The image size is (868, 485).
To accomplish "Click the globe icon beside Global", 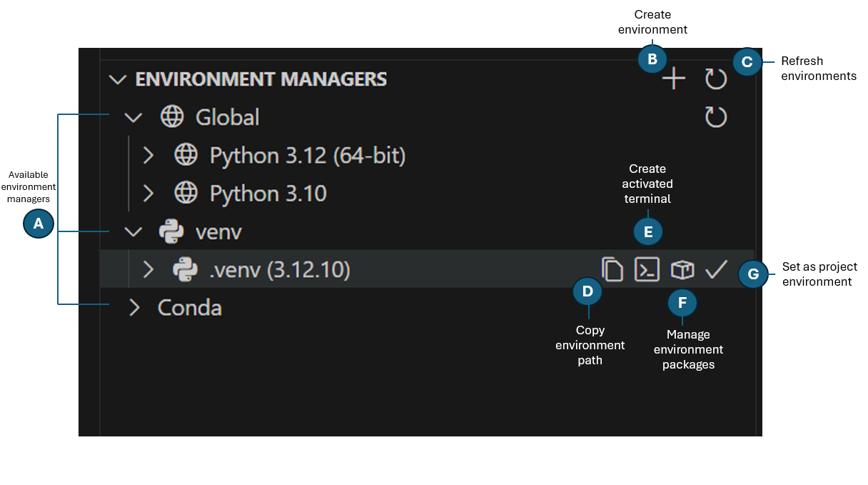I will coord(172,117).
